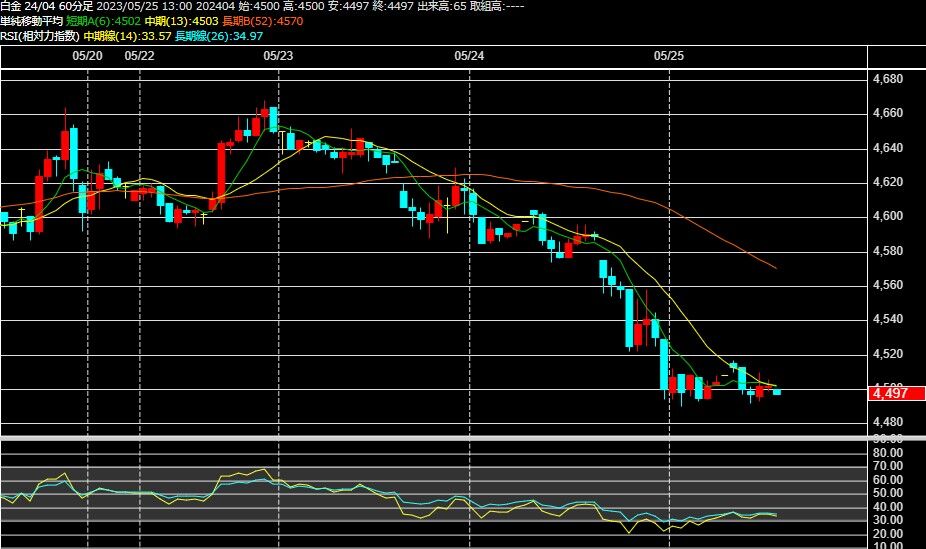The image size is (926, 549).
Task: Click the RSI 50.00 axis label
Action: (x=888, y=493)
